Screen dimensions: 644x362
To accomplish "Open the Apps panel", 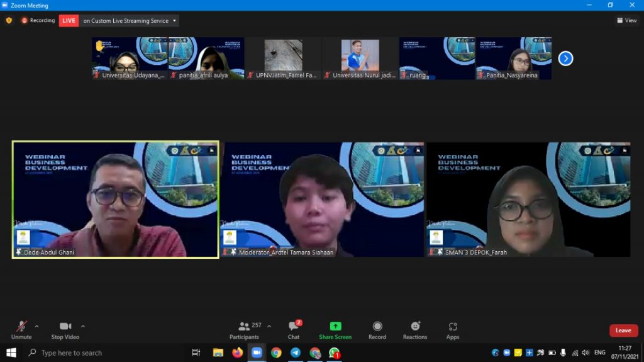I will tap(453, 329).
